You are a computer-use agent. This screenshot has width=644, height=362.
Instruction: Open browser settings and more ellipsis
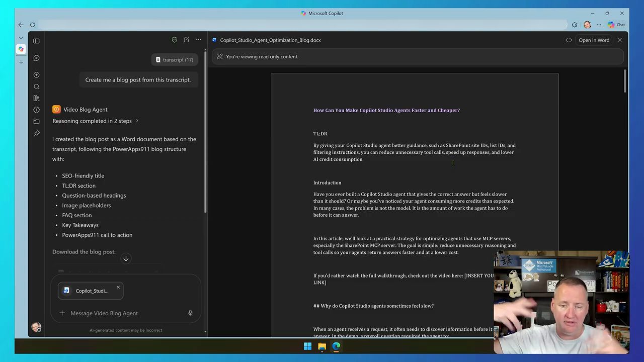pos(599,25)
